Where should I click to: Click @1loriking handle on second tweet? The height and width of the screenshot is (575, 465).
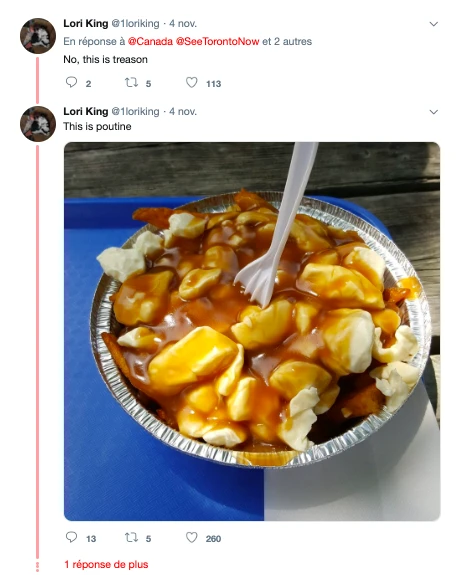tap(135, 111)
